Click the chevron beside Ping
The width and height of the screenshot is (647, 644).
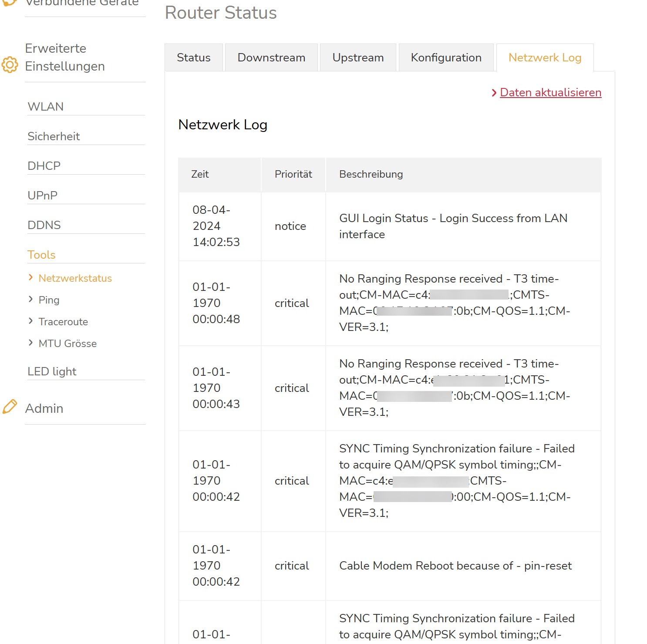[x=30, y=299]
